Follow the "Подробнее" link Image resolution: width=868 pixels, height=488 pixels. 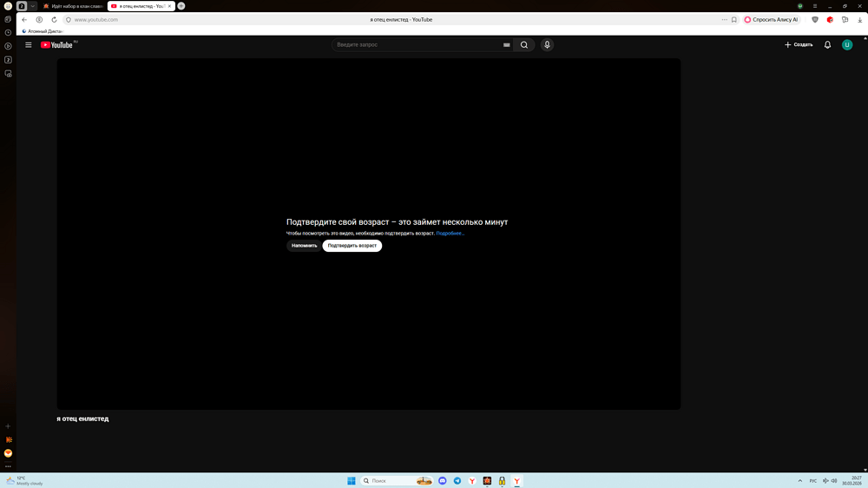(450, 234)
